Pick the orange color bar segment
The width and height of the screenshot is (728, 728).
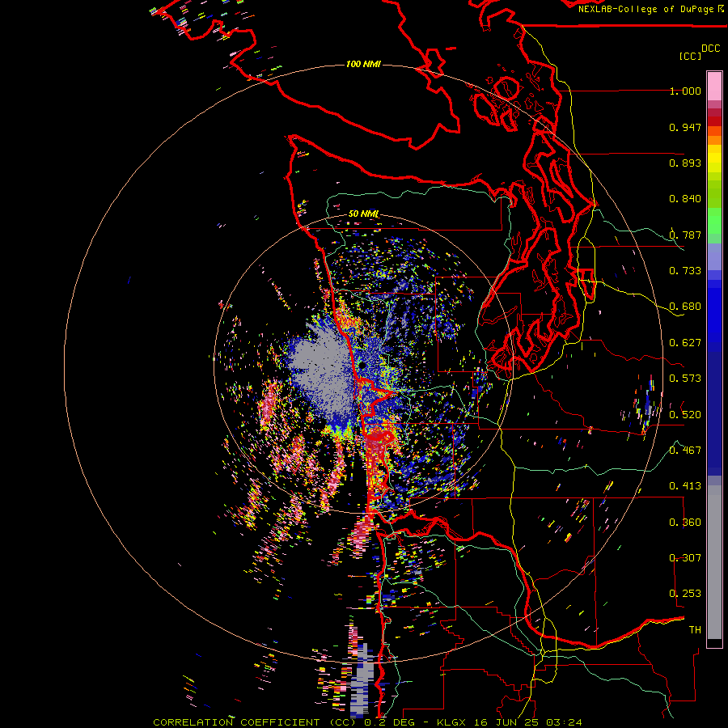(714, 140)
